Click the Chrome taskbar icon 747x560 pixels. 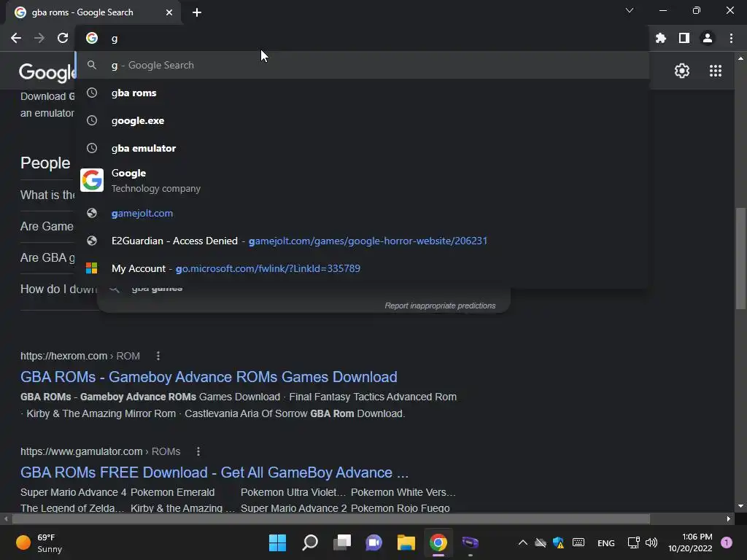[x=438, y=542]
